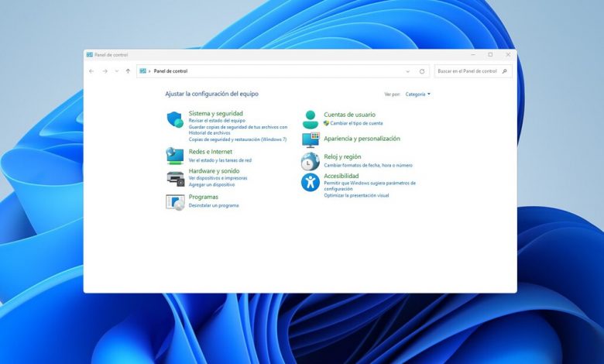This screenshot has height=364, width=604.
Task: Click the Control Panel icon in title bar
Action: pos(90,55)
